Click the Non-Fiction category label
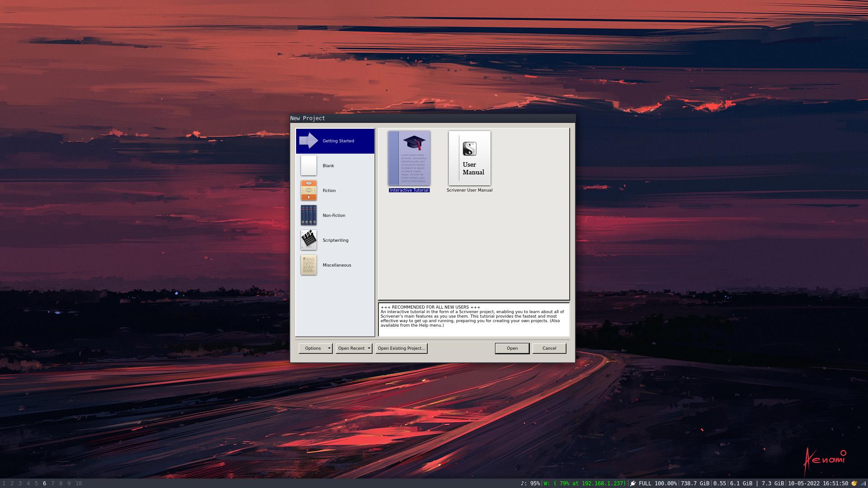The height and width of the screenshot is (488, 868). pos(334,216)
